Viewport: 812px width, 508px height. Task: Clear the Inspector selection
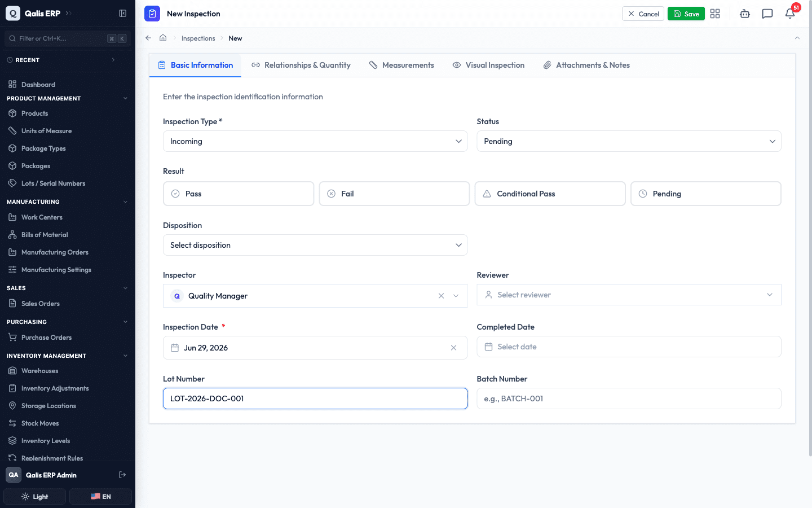pos(441,296)
